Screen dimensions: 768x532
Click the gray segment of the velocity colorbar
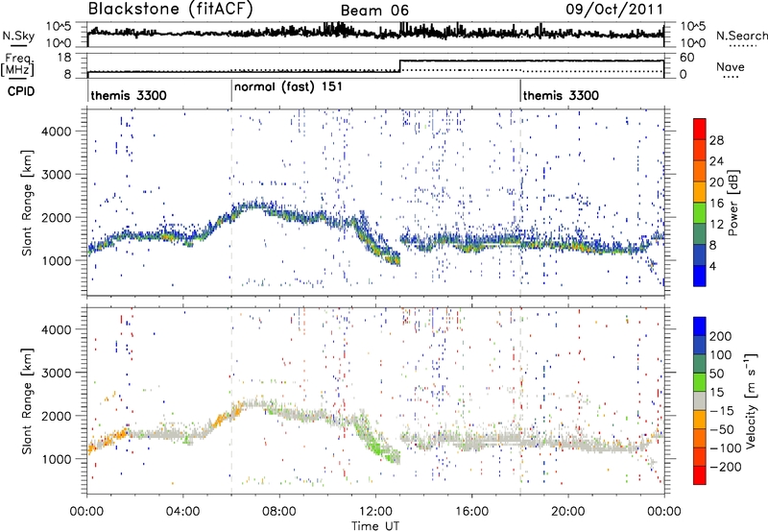[700, 400]
